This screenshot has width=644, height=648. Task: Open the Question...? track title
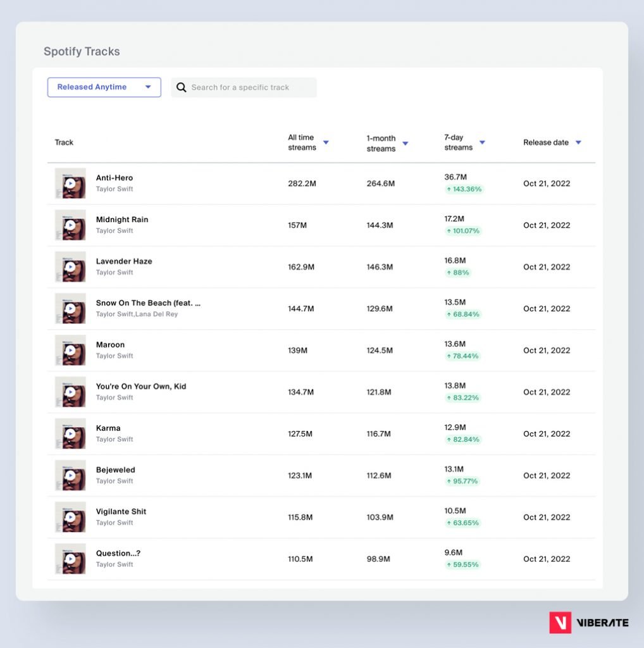coord(118,553)
